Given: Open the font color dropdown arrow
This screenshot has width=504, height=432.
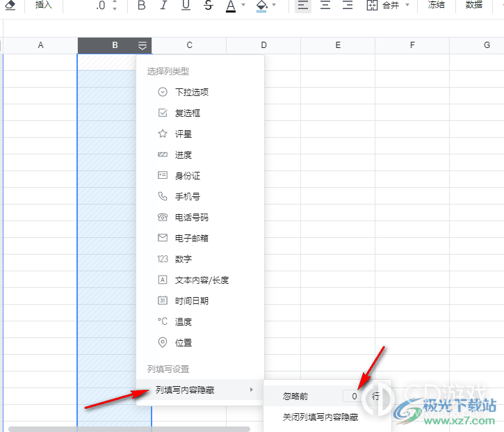Looking at the screenshot, I should [245, 6].
